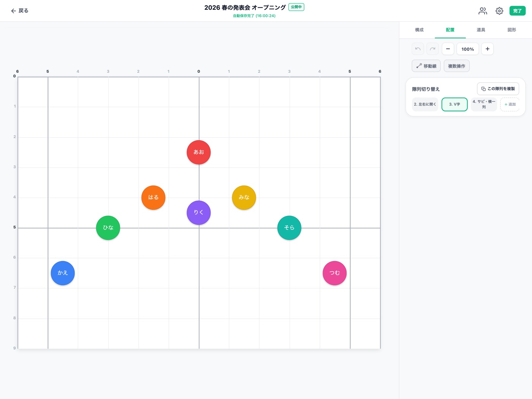Viewport: 532px width, 399px height.
Task: Open the members icon in header
Action: coord(483,11)
